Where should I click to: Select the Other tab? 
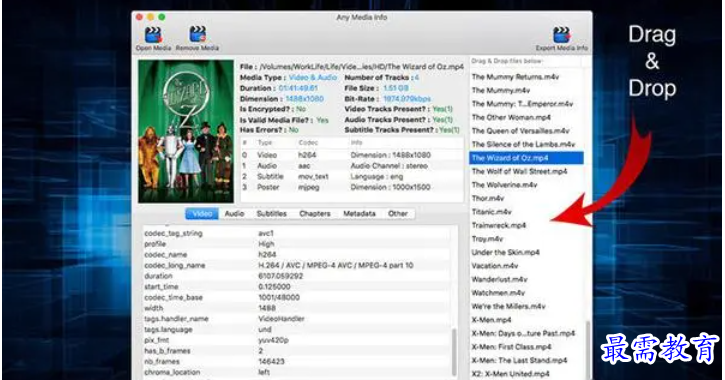[x=398, y=214]
